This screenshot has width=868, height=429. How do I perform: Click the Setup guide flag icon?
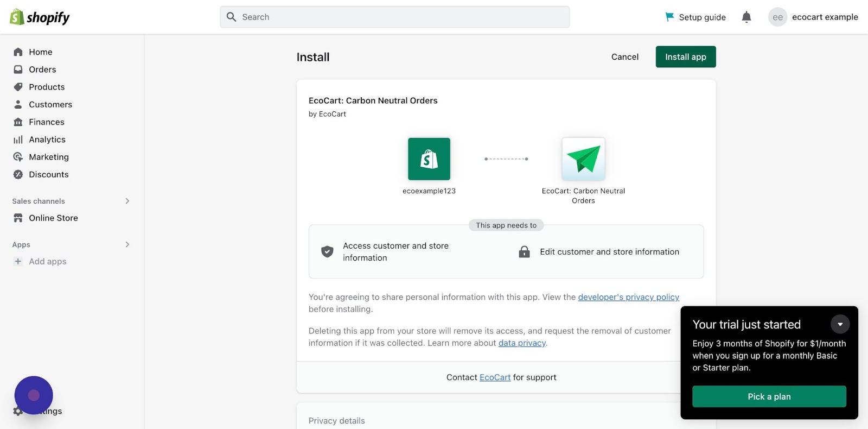coord(670,17)
